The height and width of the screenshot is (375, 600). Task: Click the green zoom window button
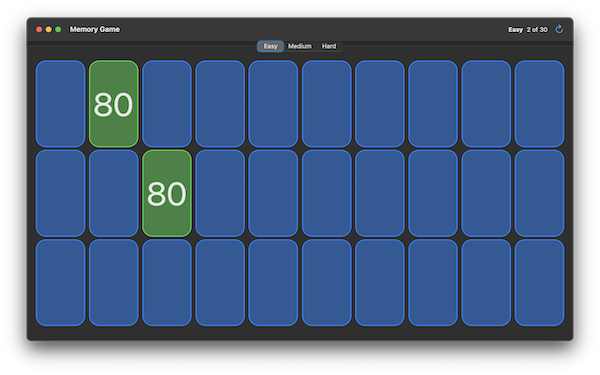(58, 29)
